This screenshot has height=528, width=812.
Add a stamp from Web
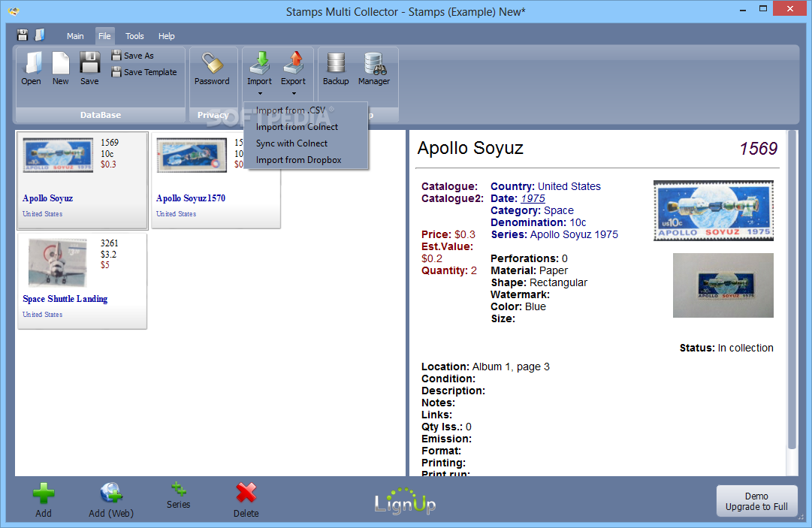pyautogui.click(x=111, y=499)
